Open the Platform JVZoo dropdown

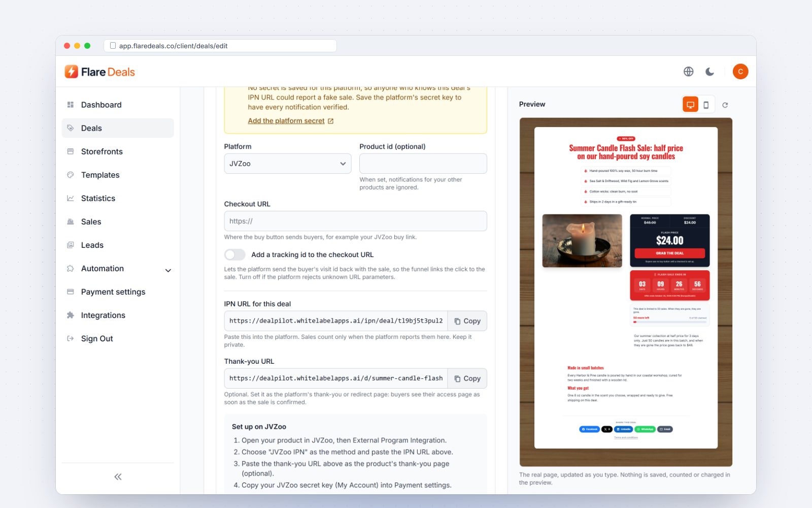288,164
